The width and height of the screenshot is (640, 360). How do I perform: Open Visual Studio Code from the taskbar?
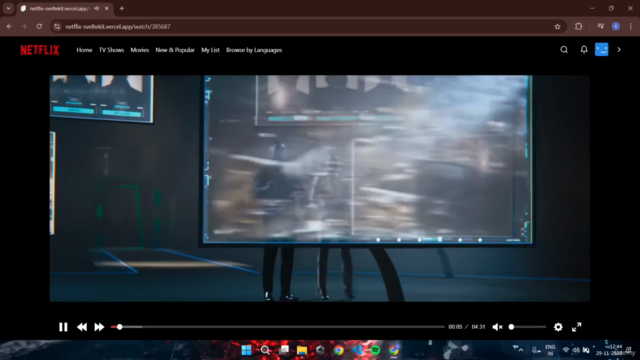357,350
